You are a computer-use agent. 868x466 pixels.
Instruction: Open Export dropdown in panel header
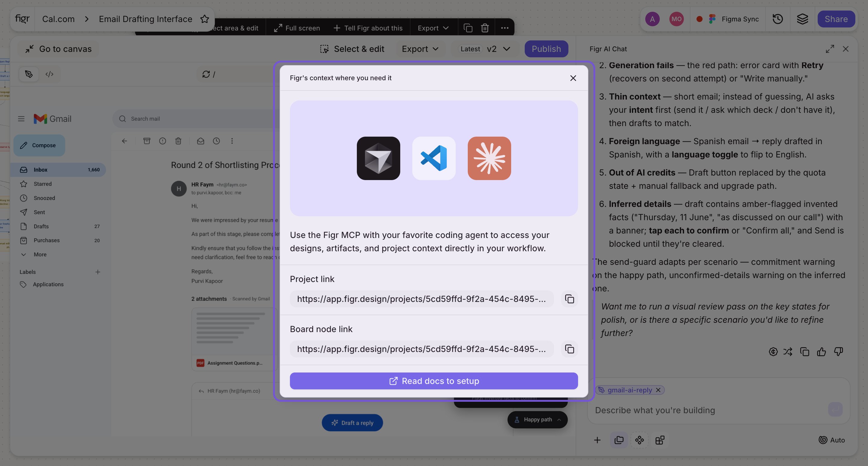click(x=420, y=49)
